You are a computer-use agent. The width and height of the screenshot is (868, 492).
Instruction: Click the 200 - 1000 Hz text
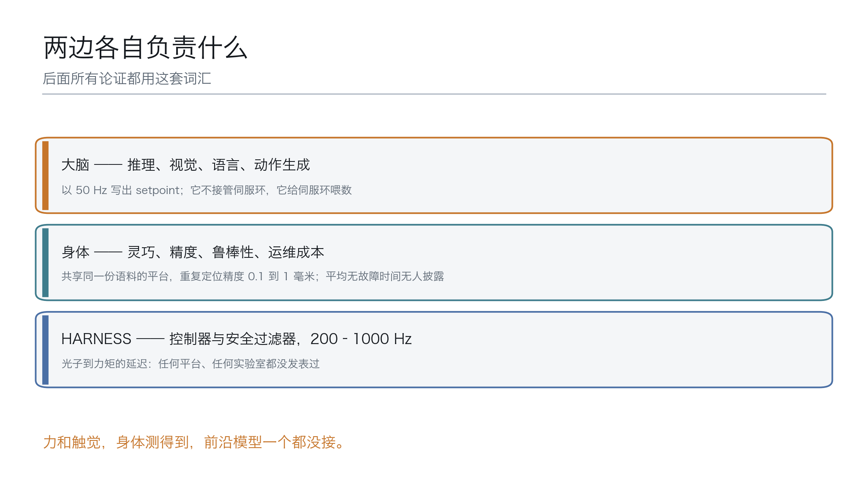361,339
